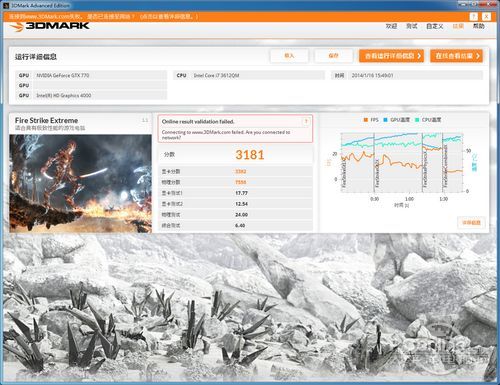Click the Load results button

click(x=289, y=56)
